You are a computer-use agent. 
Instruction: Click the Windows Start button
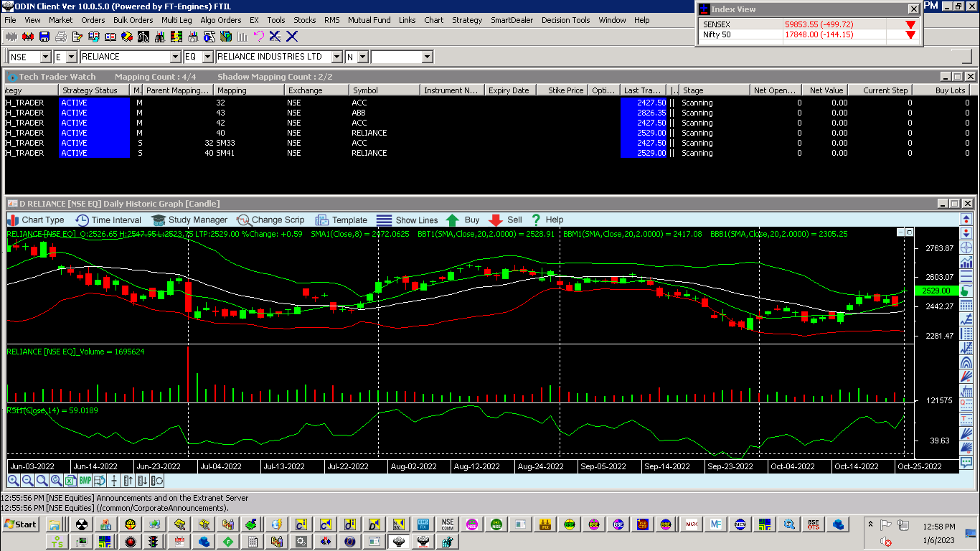21,524
